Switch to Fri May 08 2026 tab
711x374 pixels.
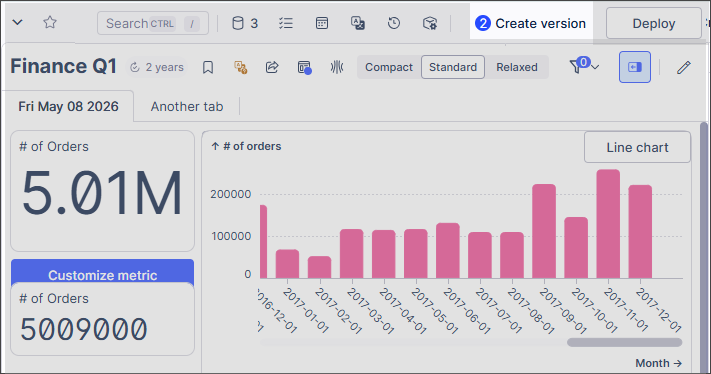[x=68, y=107]
